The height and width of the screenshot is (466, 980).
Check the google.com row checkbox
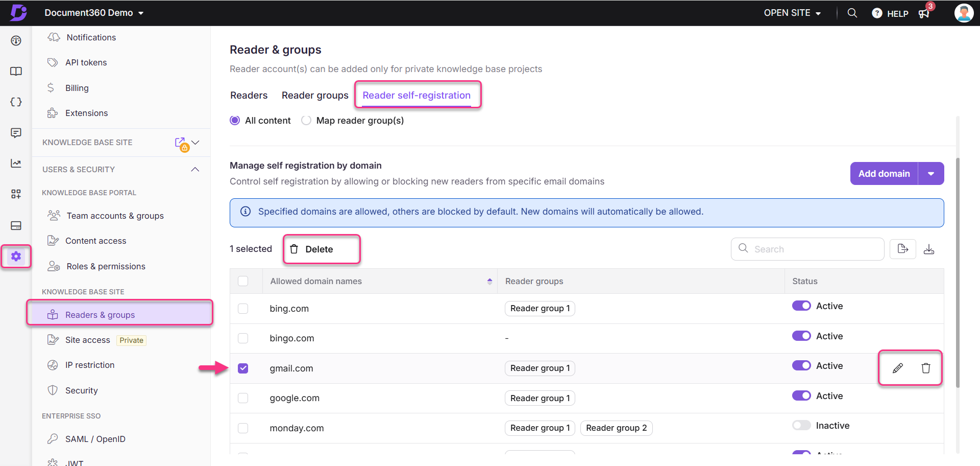(x=243, y=398)
